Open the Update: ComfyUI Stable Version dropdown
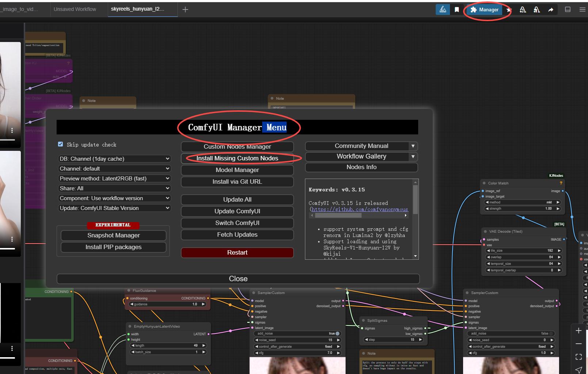 pyautogui.click(x=114, y=208)
